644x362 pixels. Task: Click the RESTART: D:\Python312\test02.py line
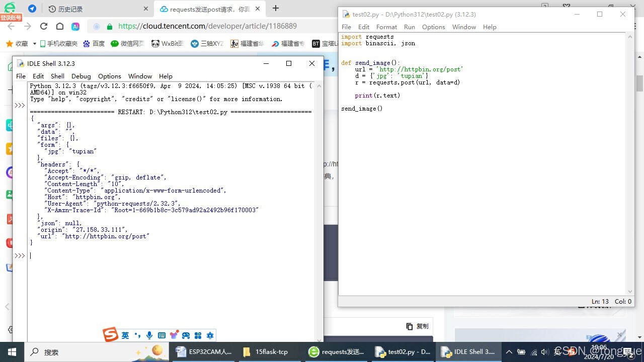[171, 112]
